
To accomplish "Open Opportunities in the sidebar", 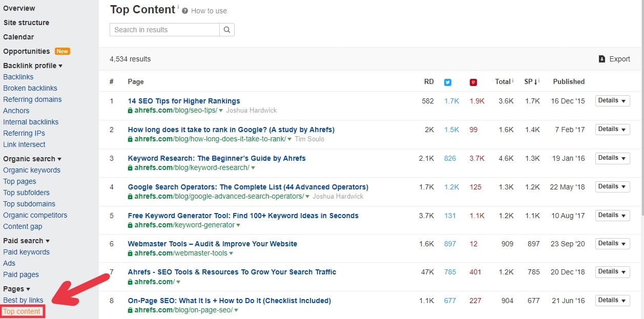I will coord(27,51).
